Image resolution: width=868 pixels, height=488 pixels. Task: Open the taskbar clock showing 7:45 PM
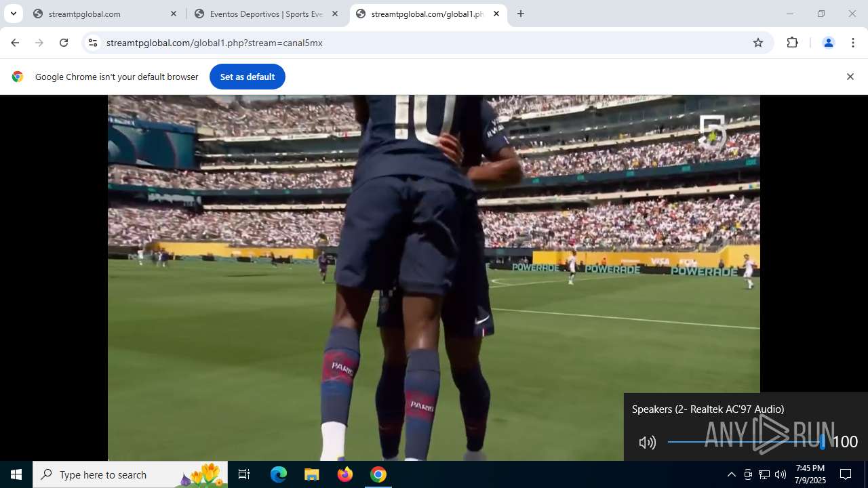(810, 474)
